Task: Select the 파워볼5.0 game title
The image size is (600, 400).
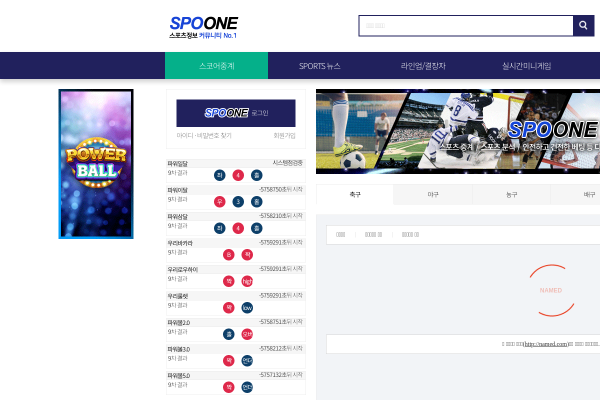Action: point(179,376)
